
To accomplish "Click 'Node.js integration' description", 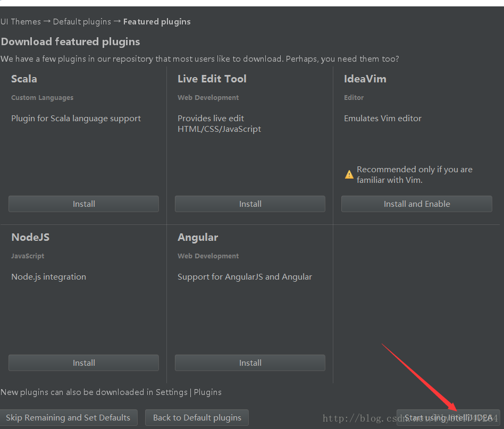I will 49,276.
